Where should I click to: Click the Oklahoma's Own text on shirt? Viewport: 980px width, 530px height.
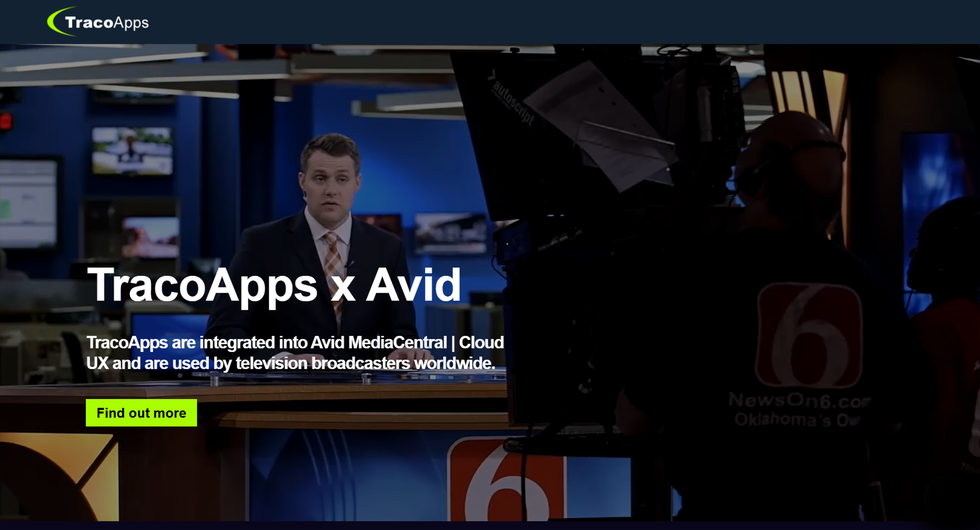[796, 420]
